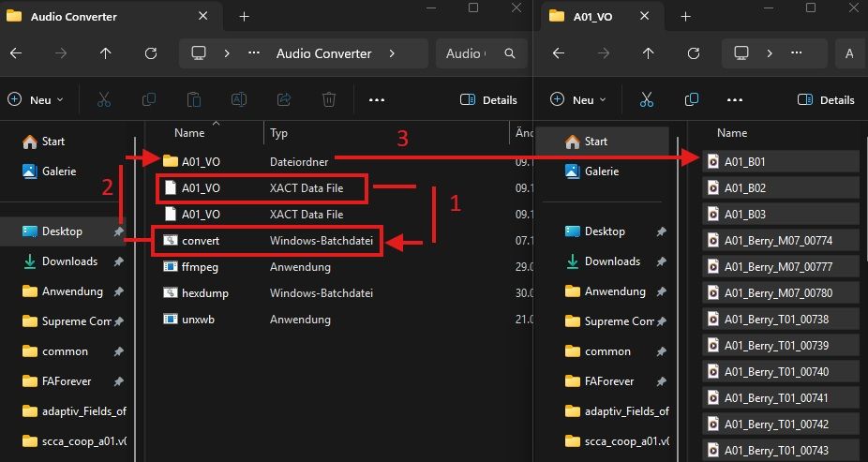Open the Neu menu in Audio Converter window
Image resolution: width=868 pixels, height=462 pixels.
tap(36, 100)
